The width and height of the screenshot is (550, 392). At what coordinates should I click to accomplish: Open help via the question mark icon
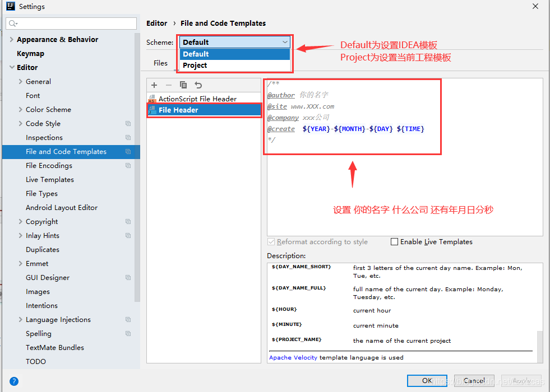tap(14, 381)
